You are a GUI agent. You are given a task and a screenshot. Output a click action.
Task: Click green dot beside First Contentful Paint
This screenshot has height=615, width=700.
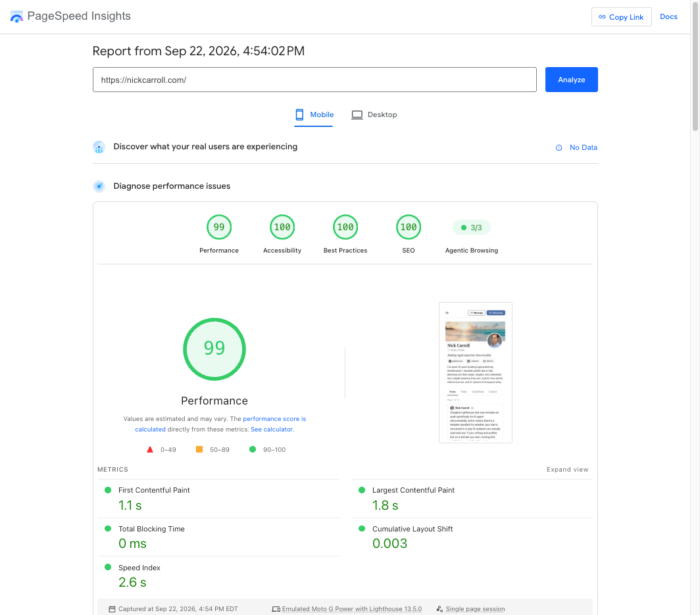tap(108, 490)
